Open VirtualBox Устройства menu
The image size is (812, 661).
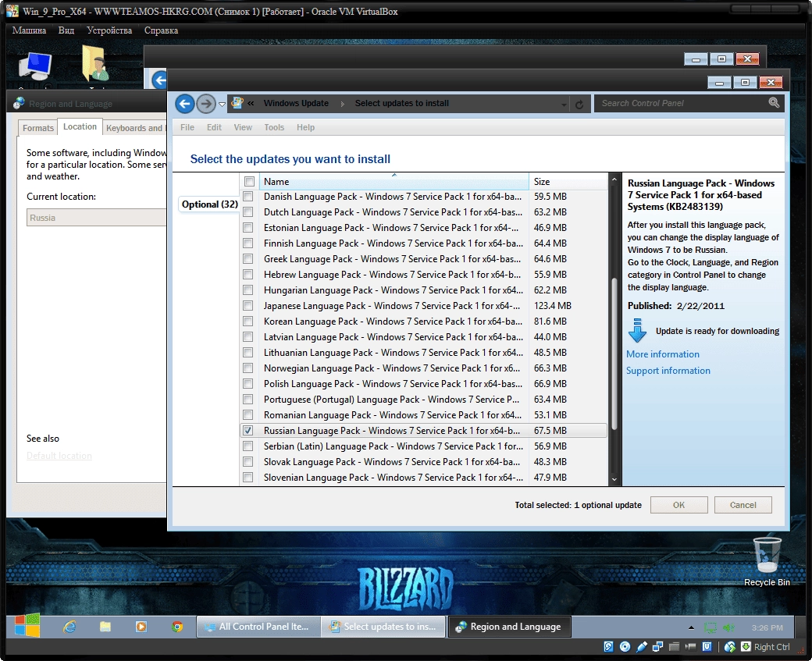[109, 30]
